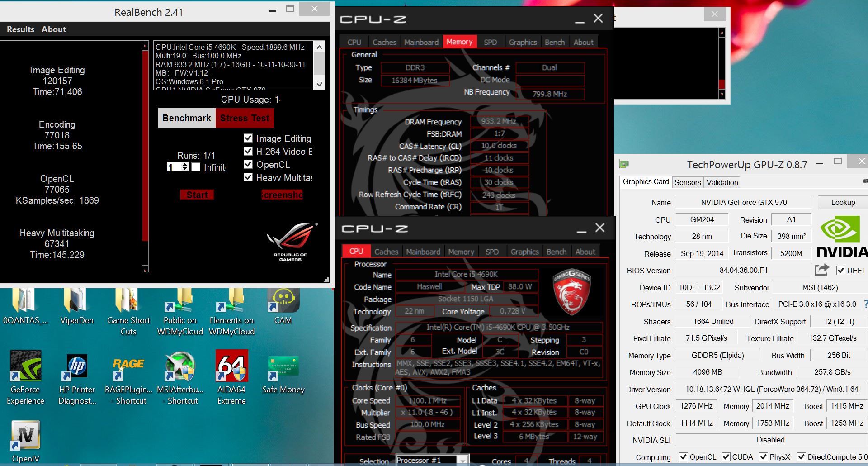Toggle the OpenCL benchmark checkbox in RealBench

(248, 164)
